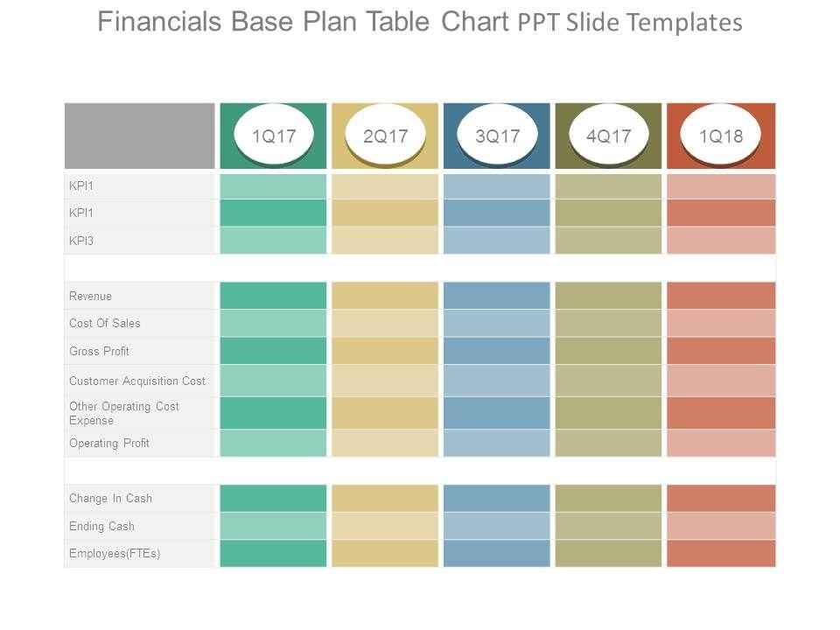Select the 2Q17 oval header

tap(386, 136)
